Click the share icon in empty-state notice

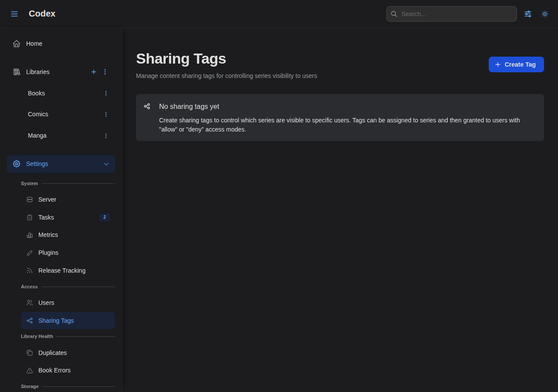(x=147, y=106)
